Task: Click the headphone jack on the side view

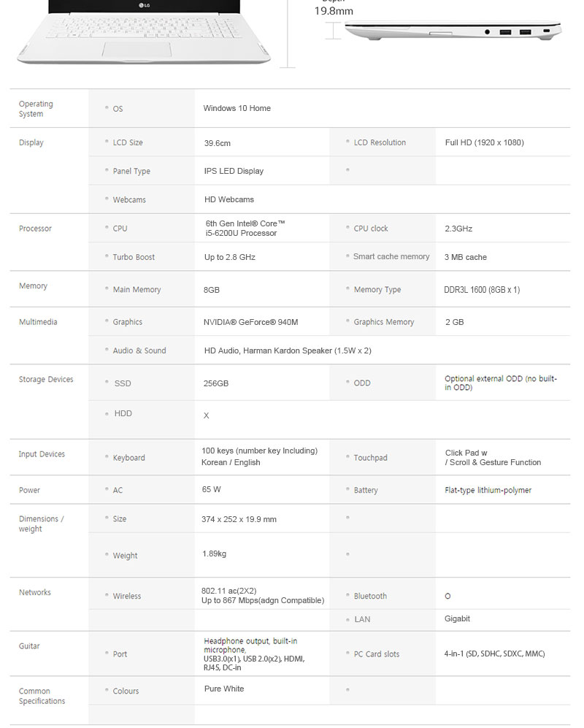Action: pos(487,31)
